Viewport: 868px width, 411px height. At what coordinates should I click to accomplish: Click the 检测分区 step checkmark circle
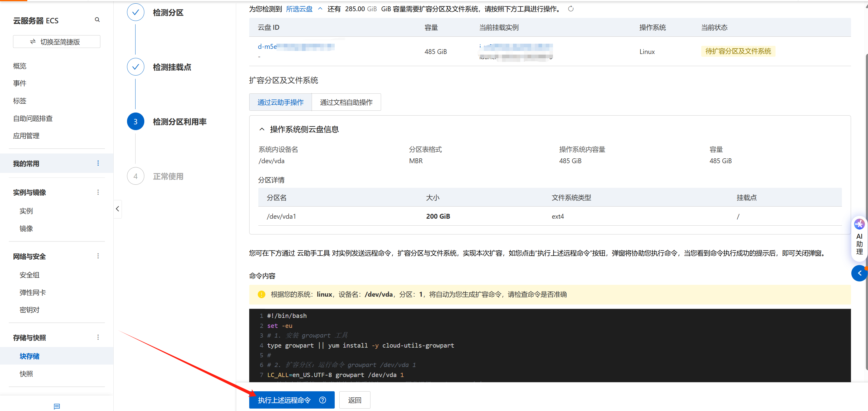click(136, 12)
